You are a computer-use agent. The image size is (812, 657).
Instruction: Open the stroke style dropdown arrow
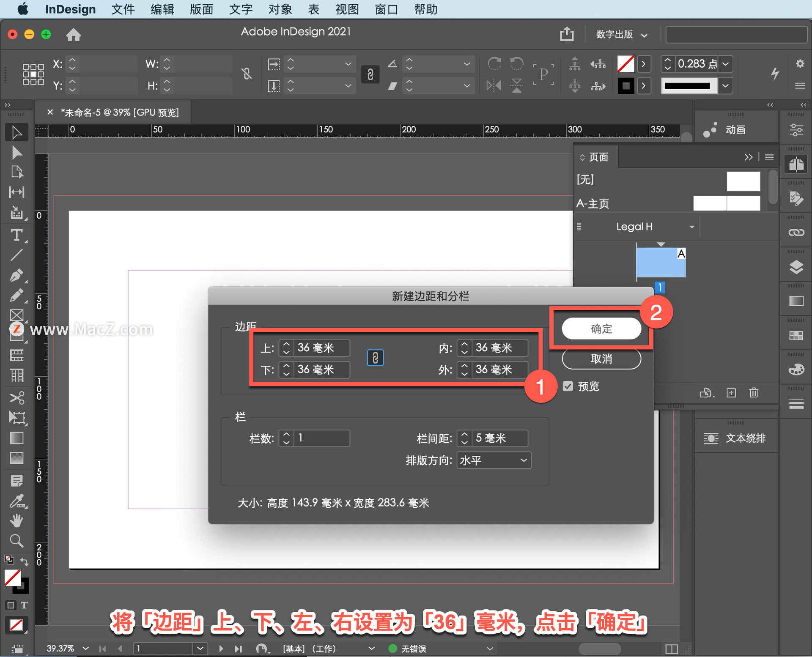point(726,86)
